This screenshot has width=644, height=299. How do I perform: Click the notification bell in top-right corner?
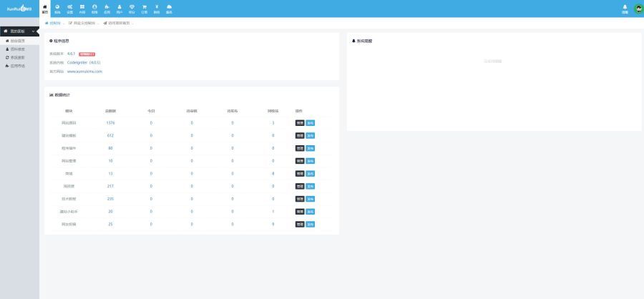coord(625,8)
